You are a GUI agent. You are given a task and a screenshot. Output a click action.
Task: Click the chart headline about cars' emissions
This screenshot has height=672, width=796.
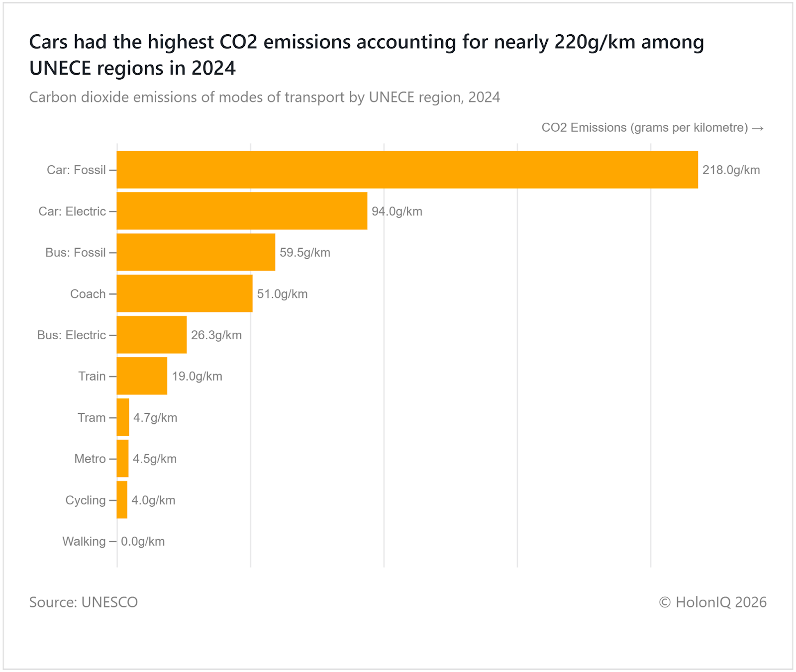(366, 55)
